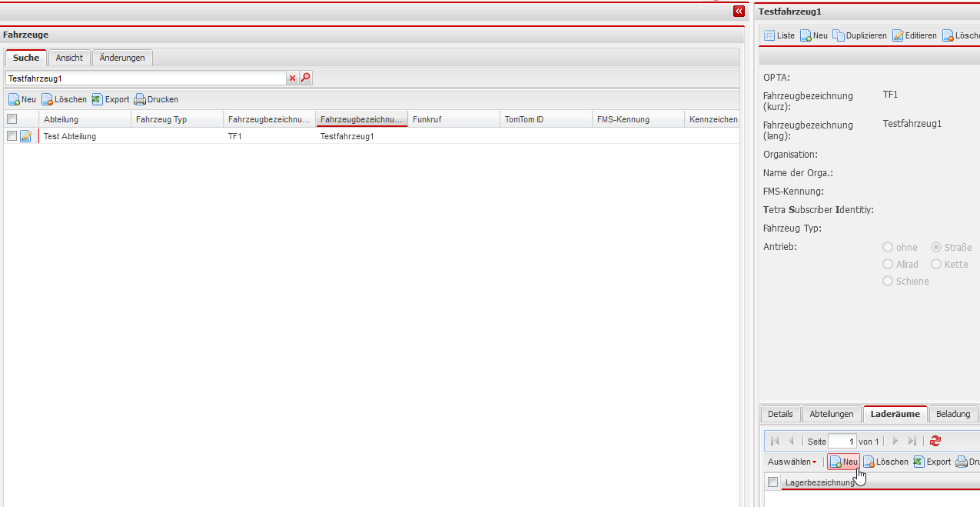Click Editieren in the detail toolbar
Screen dimensions: 980x507
click(x=915, y=36)
